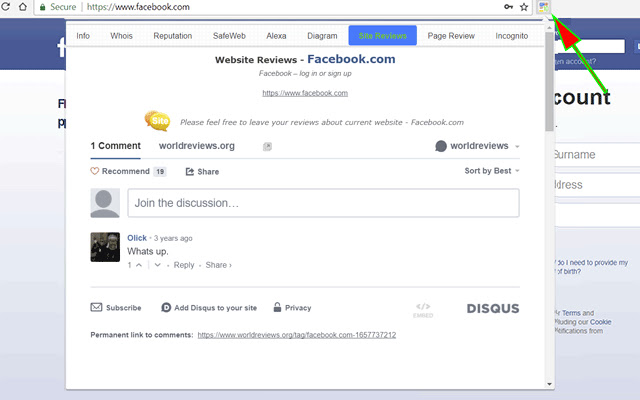The height and width of the screenshot is (400, 640).
Task: Open the Sort by Best dropdown
Action: [492, 171]
